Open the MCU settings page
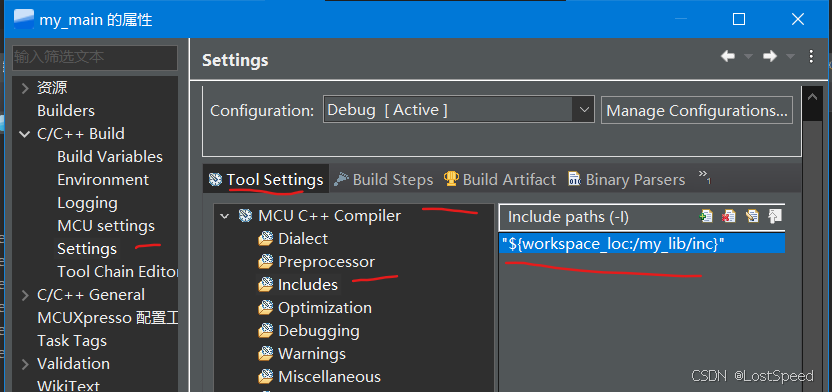The image size is (832, 392). (x=106, y=226)
